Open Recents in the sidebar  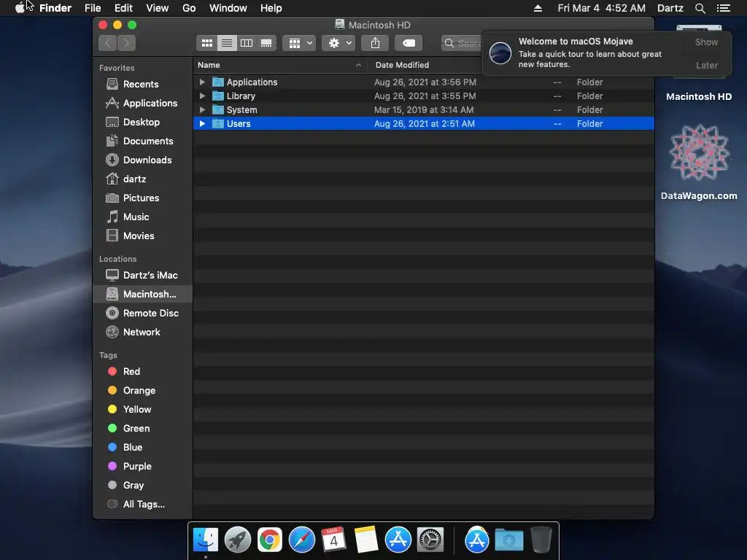(143, 85)
